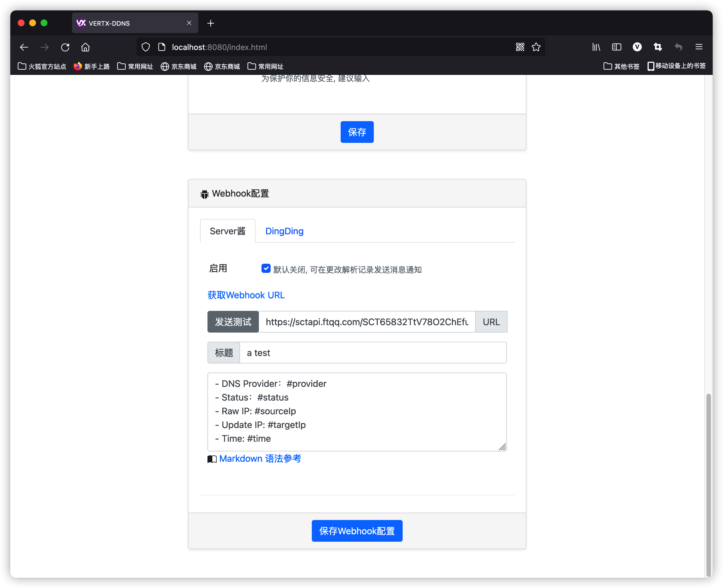Toggle the sidebar view icon
The width and height of the screenshot is (723, 588).
point(616,47)
